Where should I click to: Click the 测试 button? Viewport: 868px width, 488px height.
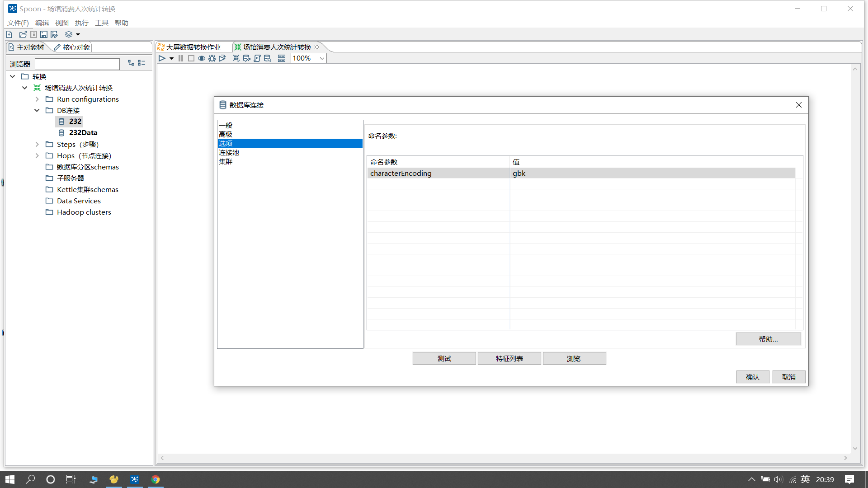(444, 358)
